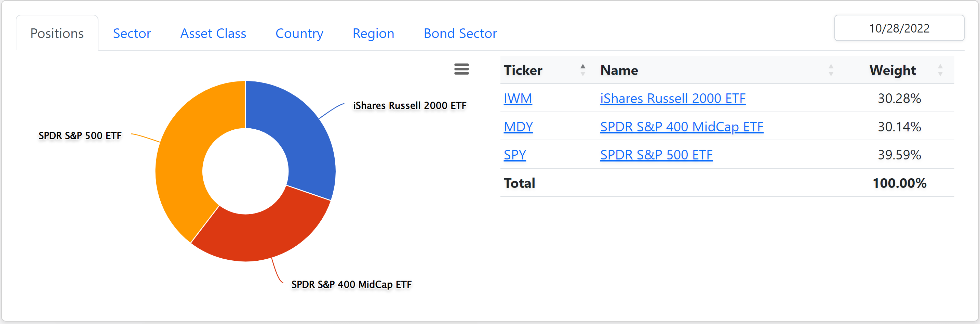Open the Country tab

[x=299, y=34]
